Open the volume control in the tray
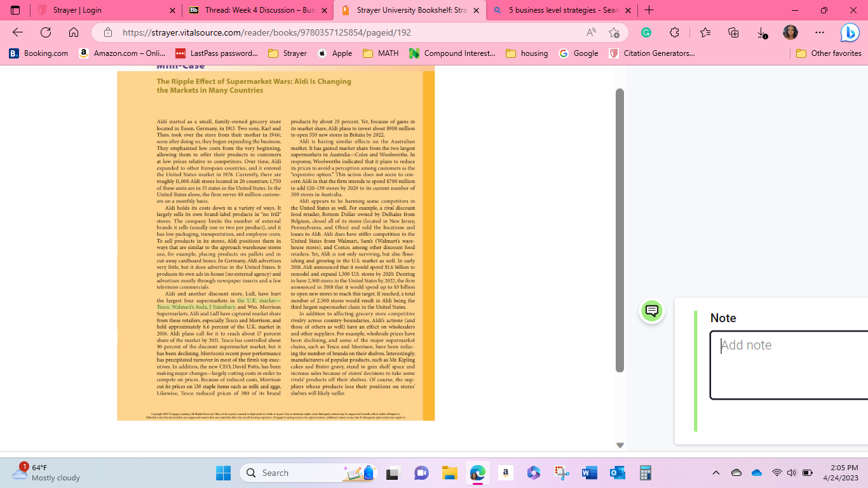Screen dimensions: 868x488 click(x=791, y=473)
